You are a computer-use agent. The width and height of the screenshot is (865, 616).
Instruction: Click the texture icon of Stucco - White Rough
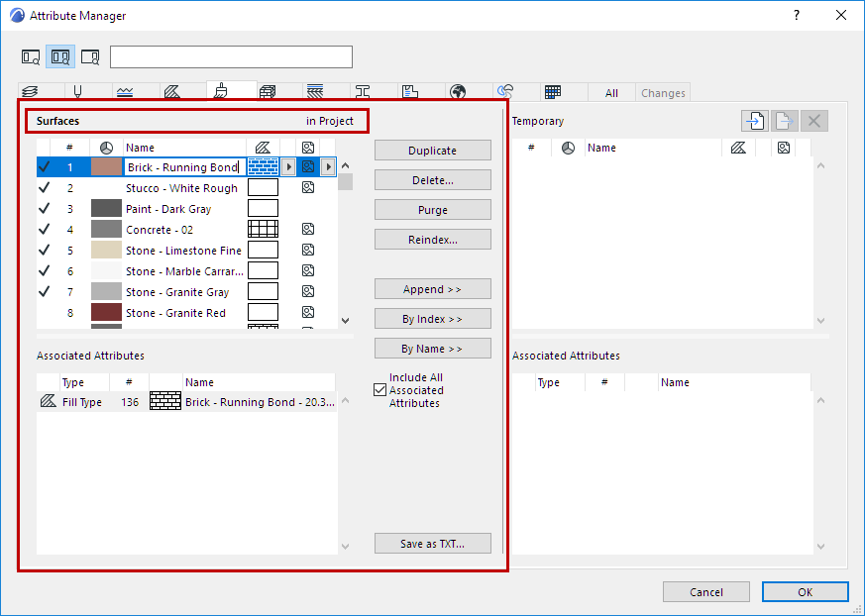(308, 187)
